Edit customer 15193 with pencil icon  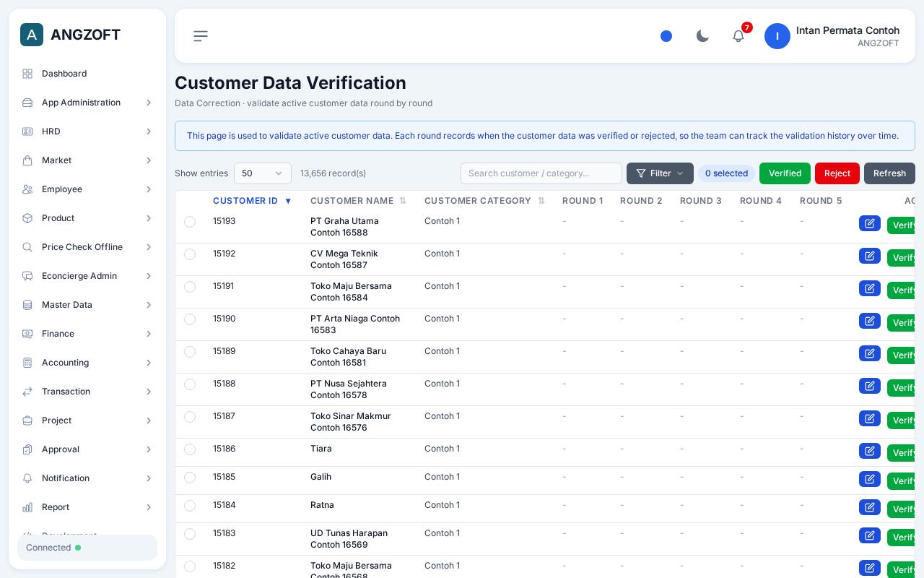870,223
